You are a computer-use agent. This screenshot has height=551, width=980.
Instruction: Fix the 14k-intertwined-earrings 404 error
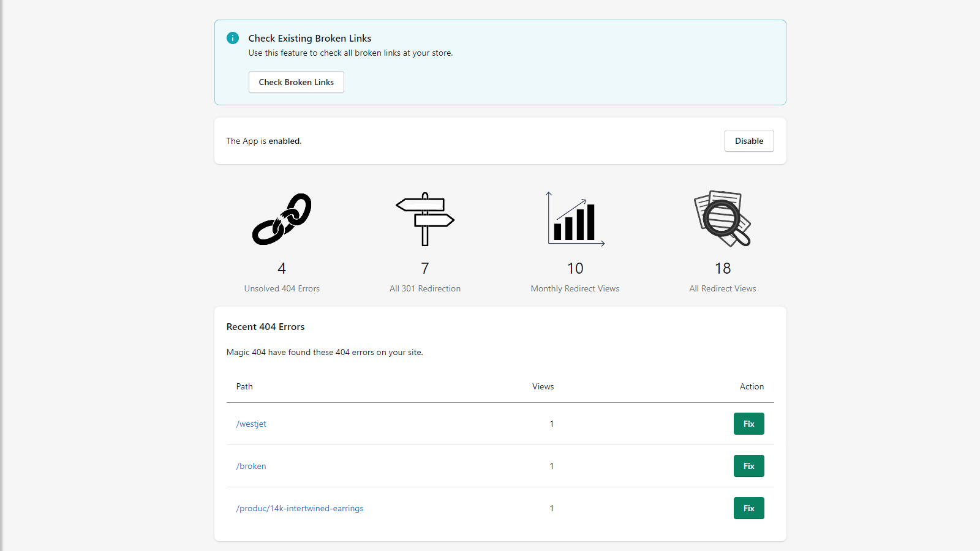point(748,508)
